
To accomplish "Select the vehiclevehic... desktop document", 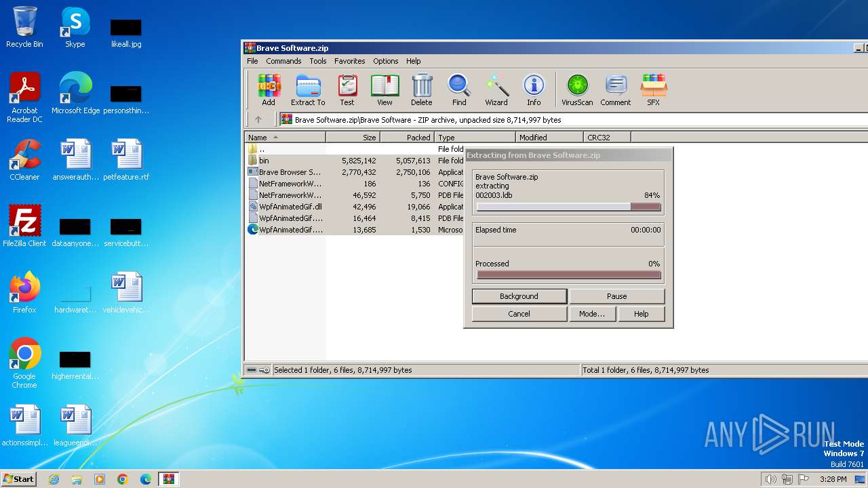I will pyautogui.click(x=126, y=293).
